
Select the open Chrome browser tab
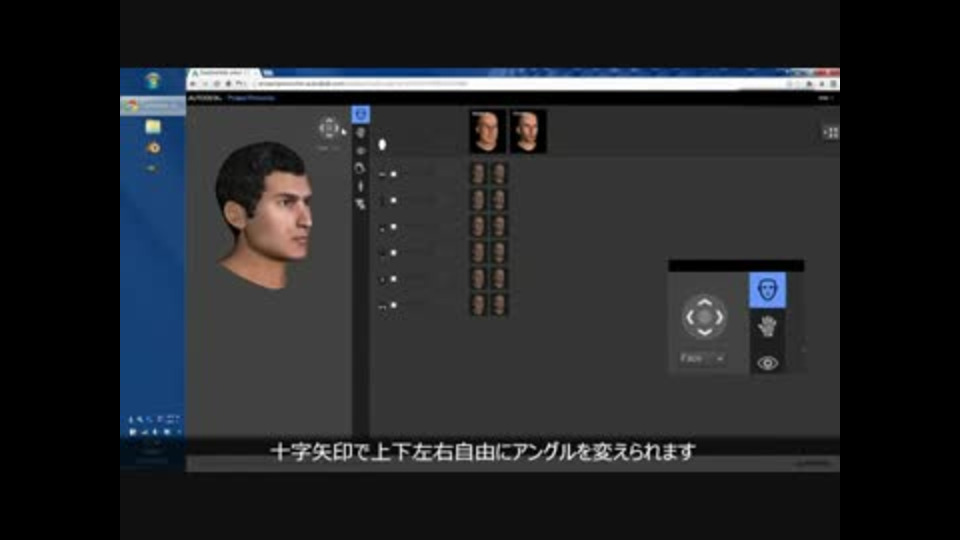coord(223,73)
